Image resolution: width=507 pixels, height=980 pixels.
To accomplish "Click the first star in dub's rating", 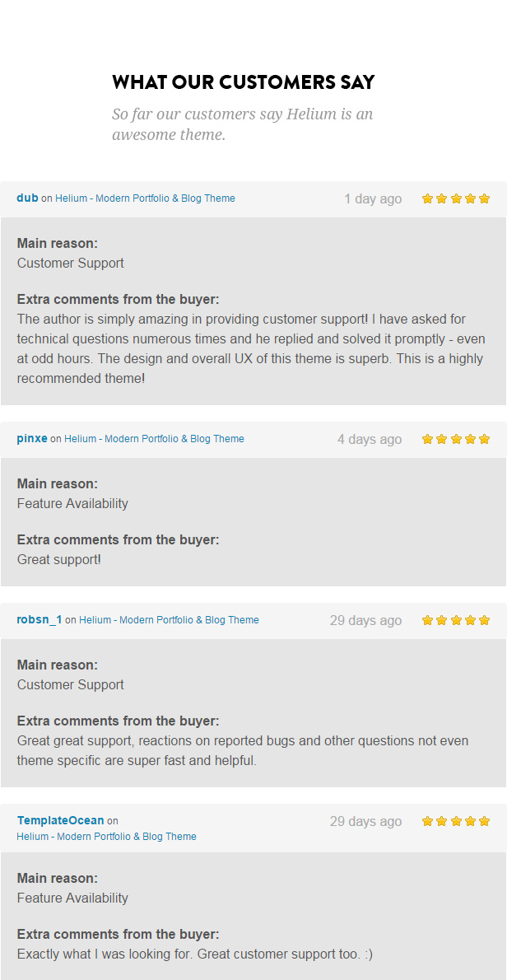I will [x=428, y=198].
